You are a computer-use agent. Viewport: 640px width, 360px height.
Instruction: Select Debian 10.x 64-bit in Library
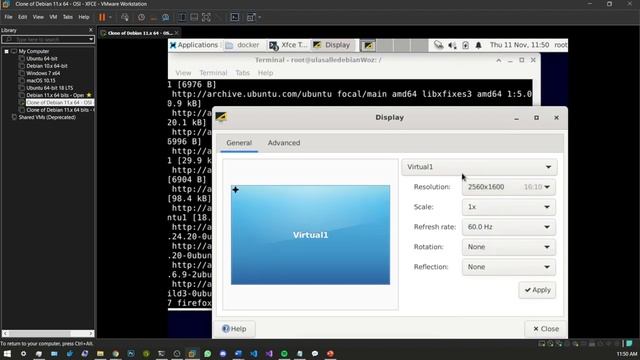(x=47, y=66)
